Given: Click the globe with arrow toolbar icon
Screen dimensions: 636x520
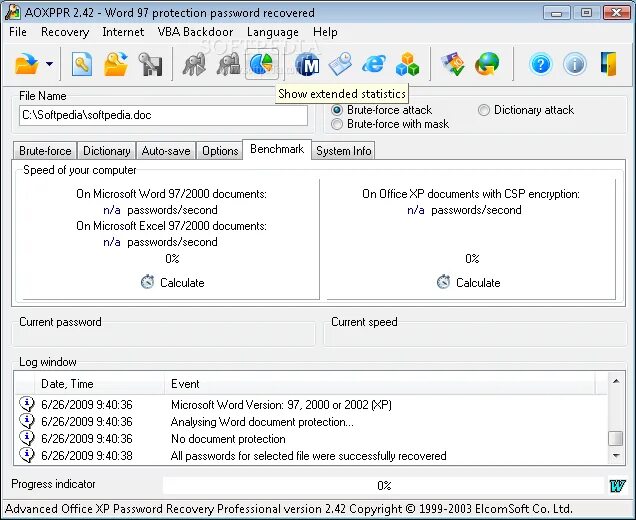Looking at the screenshot, I should pyautogui.click(x=487, y=64).
